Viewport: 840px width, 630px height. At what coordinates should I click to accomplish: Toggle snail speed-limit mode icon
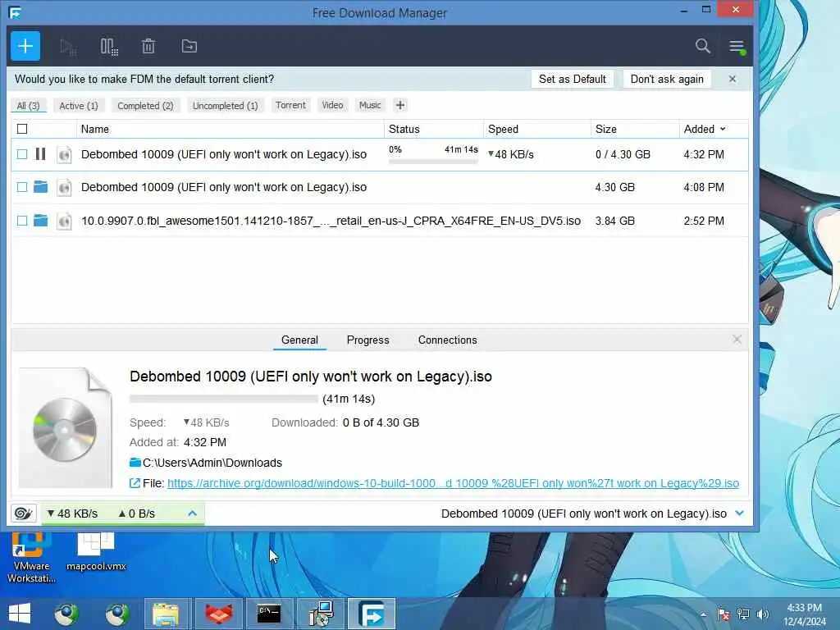pyautogui.click(x=23, y=514)
